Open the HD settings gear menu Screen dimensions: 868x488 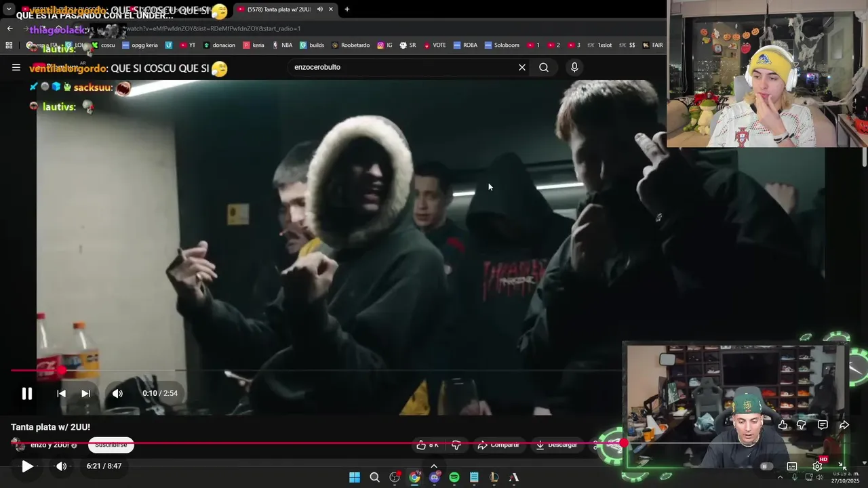pos(817,466)
